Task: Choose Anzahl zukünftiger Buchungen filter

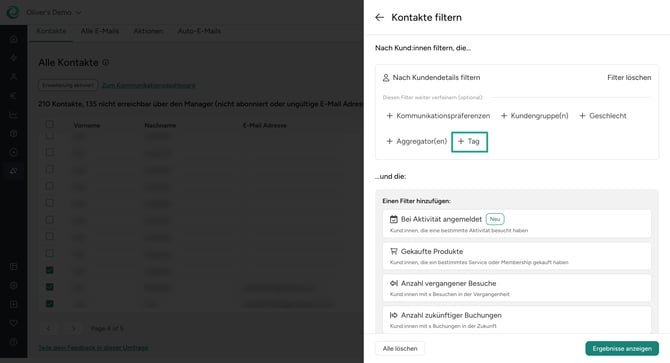Action: (x=517, y=319)
